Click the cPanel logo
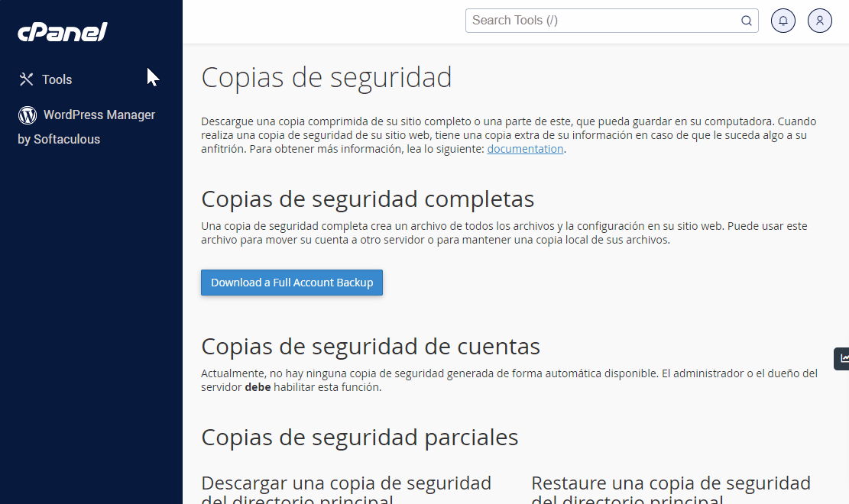 pos(63,32)
